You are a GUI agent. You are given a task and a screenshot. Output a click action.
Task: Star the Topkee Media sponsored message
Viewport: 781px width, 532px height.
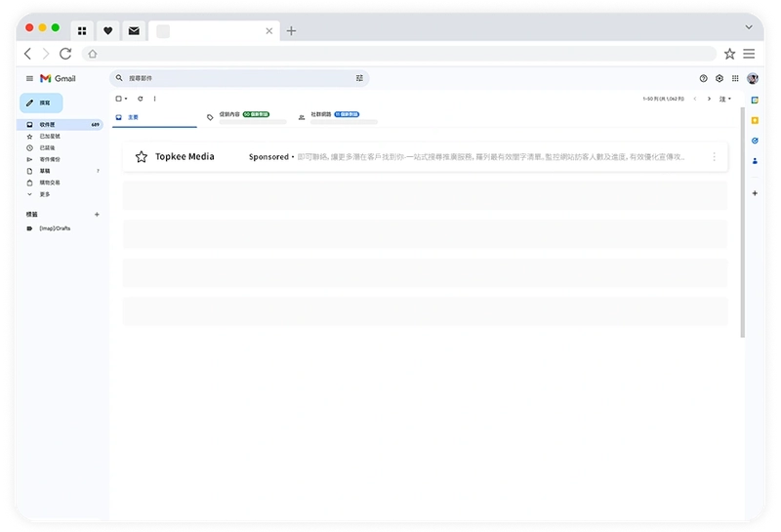click(142, 157)
